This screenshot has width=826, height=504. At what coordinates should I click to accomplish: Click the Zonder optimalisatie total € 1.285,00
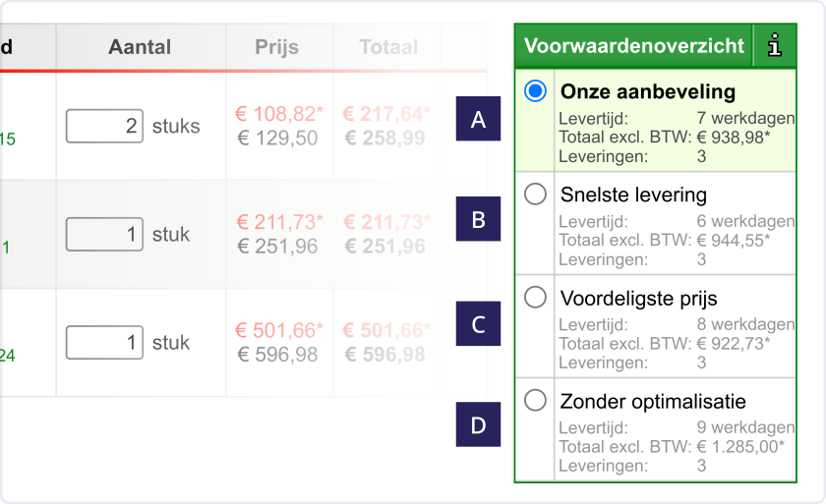coord(740,447)
